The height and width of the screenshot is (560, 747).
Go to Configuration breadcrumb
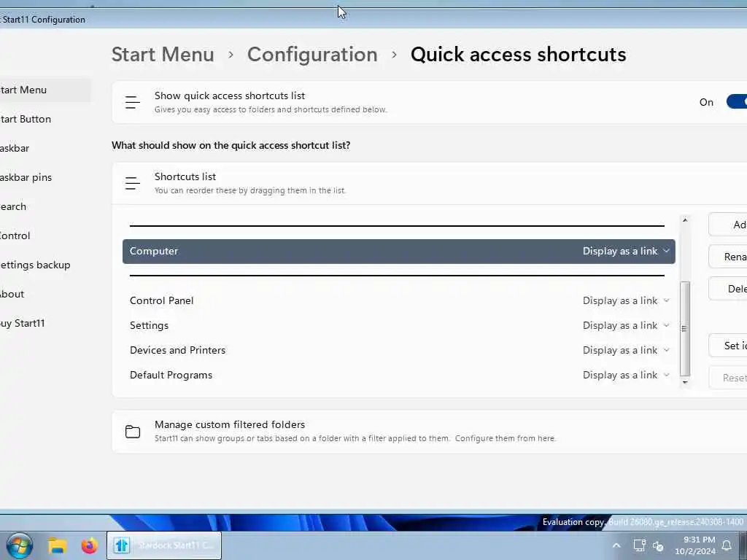(x=312, y=54)
